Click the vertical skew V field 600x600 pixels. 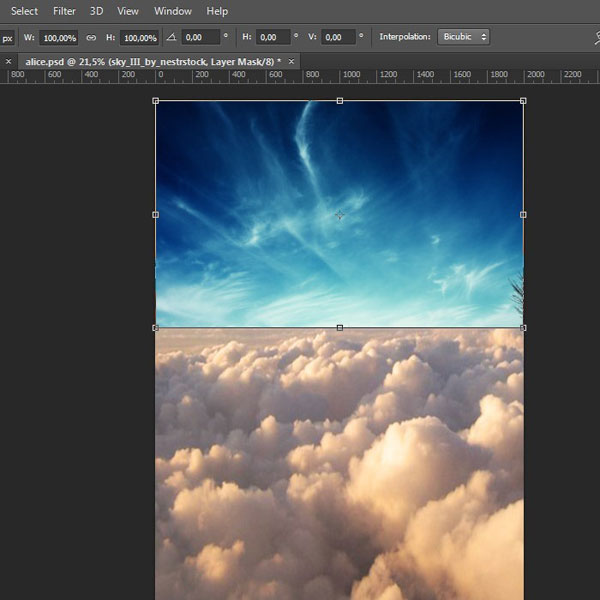click(338, 37)
